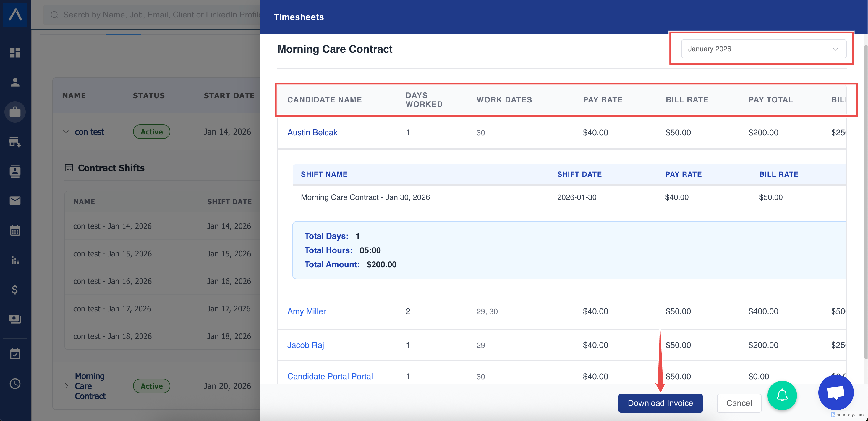Open the January 2026 month dropdown
Viewport: 868px width, 421px height.
(763, 49)
